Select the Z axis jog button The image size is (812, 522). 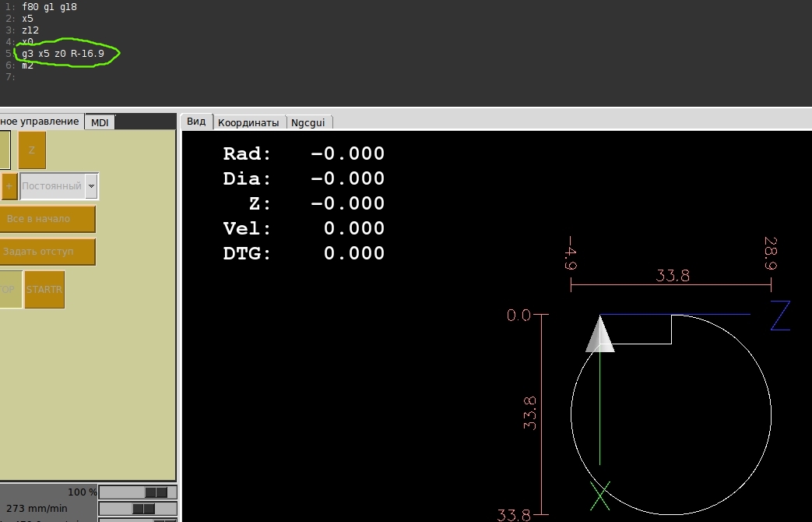click(32, 150)
